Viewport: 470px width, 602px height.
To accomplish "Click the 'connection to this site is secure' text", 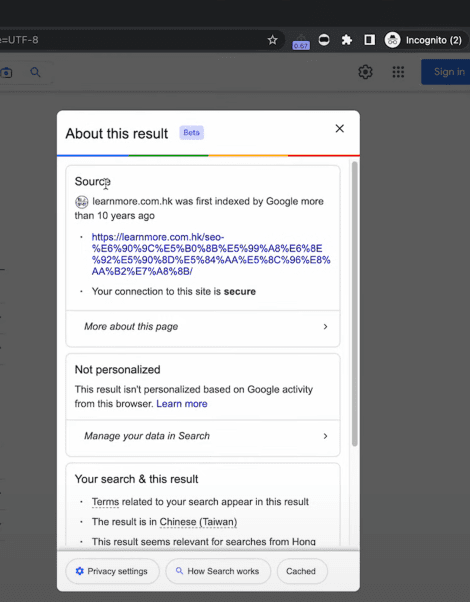I will [x=174, y=291].
